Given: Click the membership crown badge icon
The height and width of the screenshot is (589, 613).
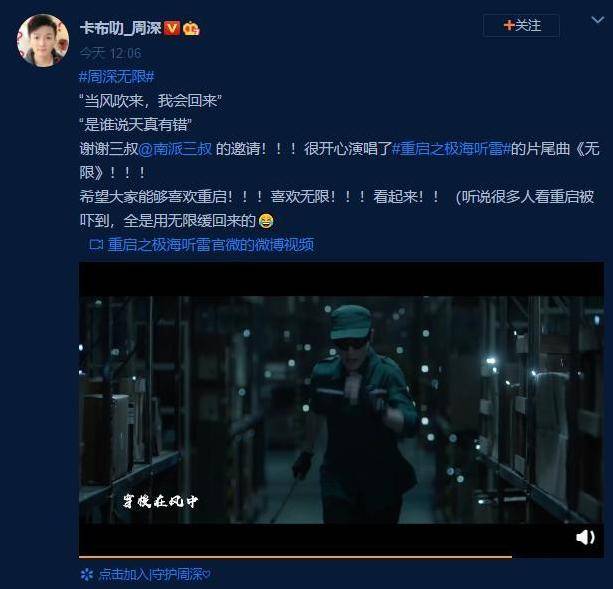Looking at the screenshot, I should pyautogui.click(x=191, y=28).
